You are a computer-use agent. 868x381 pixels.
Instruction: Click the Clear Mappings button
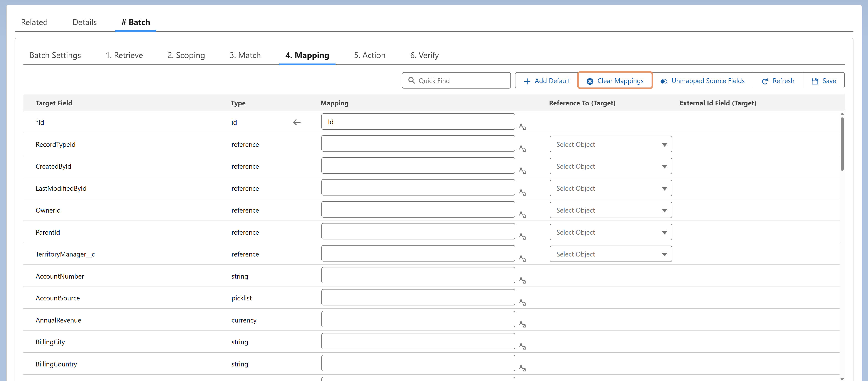pos(615,81)
